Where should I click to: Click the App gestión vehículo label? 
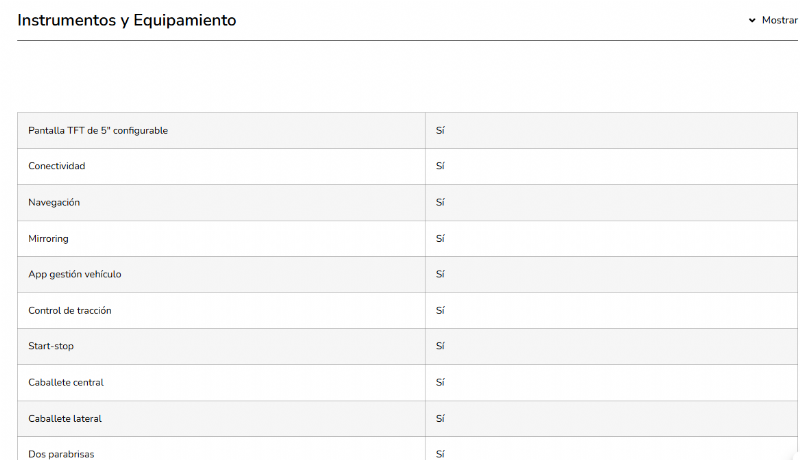pyautogui.click(x=75, y=274)
